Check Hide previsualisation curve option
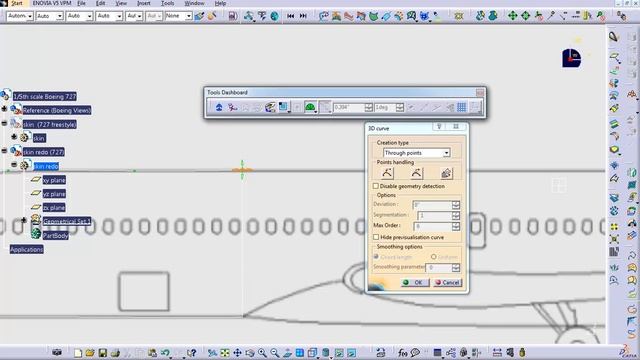This screenshot has width=640, height=360. (376, 237)
